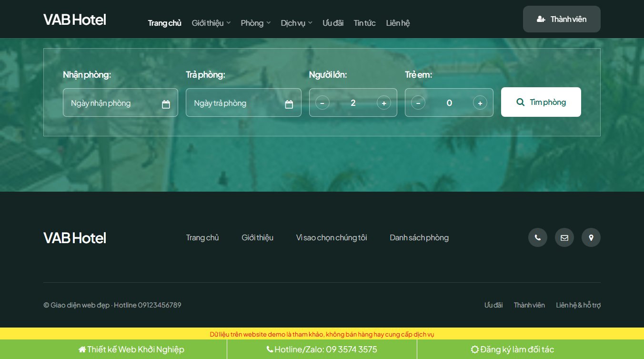644x359 pixels.
Task: Open the check-in date calendar icon
Action: pos(166,104)
